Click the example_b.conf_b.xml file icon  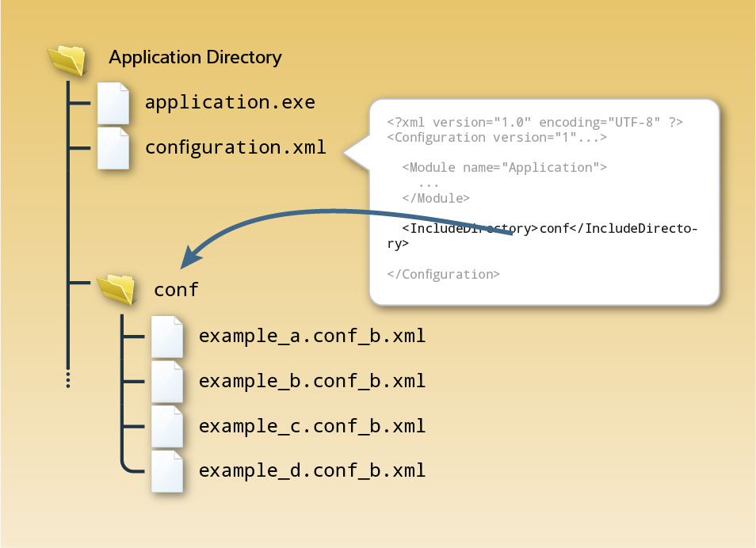(167, 382)
